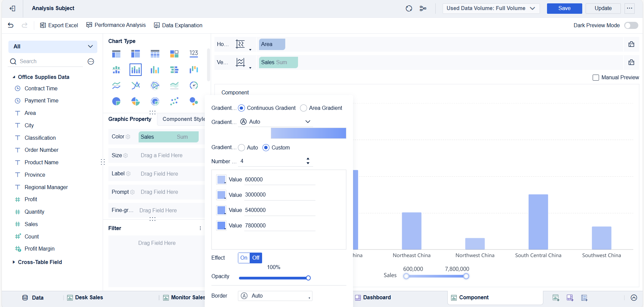Click Export Excel in toolbar
This screenshot has width=644, height=307.
click(59, 26)
